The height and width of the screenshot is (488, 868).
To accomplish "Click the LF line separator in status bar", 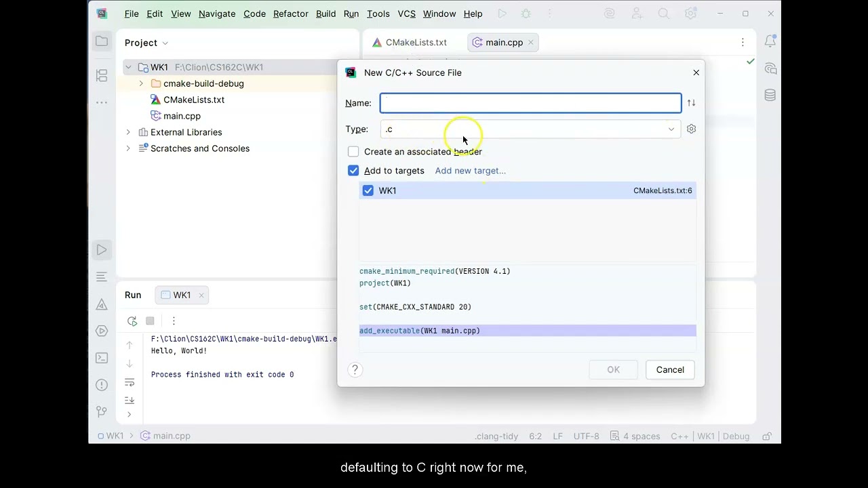I will pyautogui.click(x=557, y=436).
